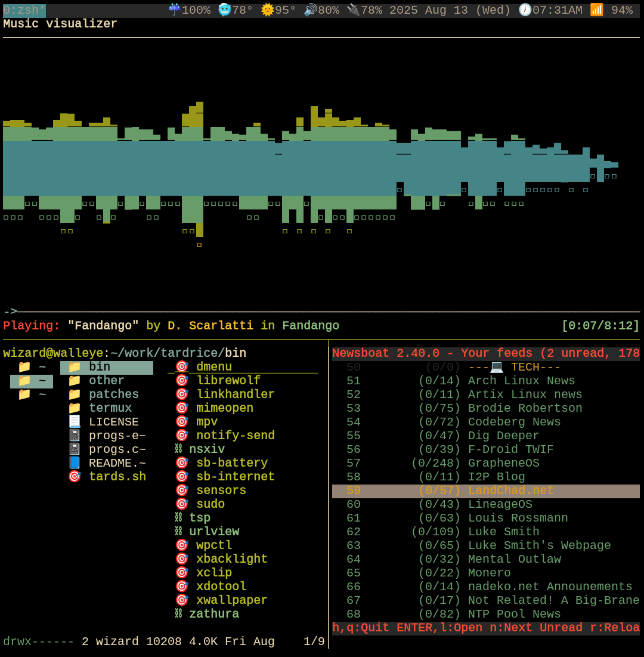Viewport: 644px width, 657px height.
Task: Click the link icon beside nsxiv
Action: click(x=178, y=449)
